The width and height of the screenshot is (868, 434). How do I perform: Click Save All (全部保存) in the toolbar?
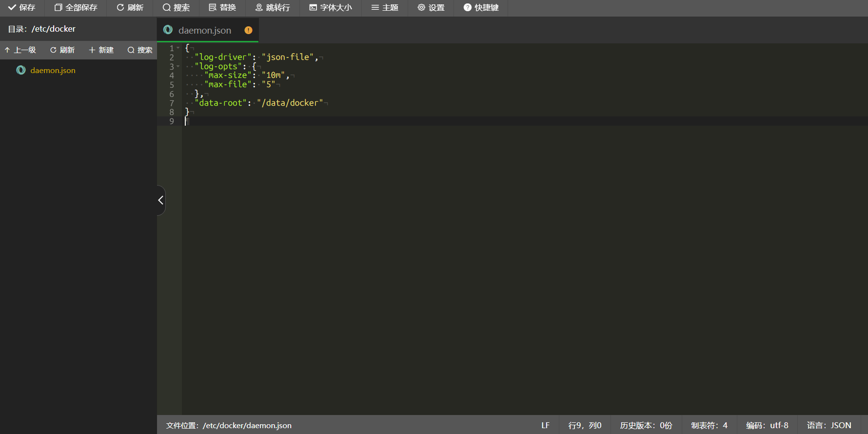76,8
